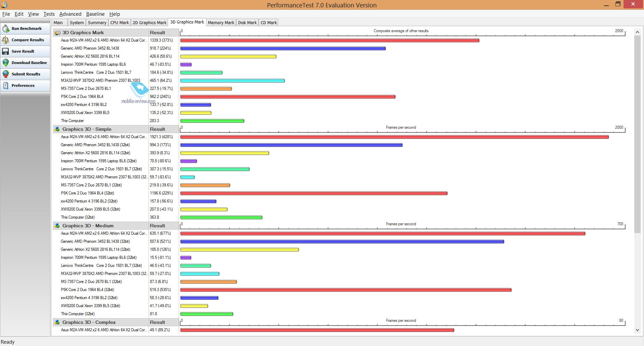Click the red bar for Asus M2A-VM in 3D Graphics Mark
The image size is (644, 346).
[x=330, y=40]
